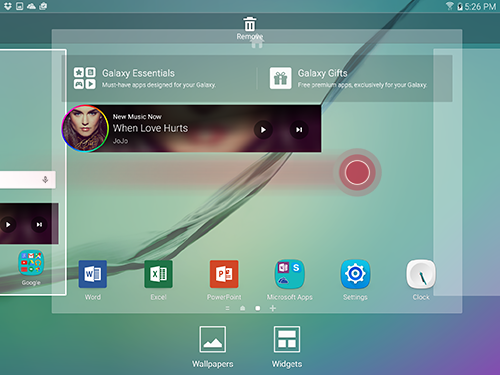Open the Settings gear app

coord(355,274)
